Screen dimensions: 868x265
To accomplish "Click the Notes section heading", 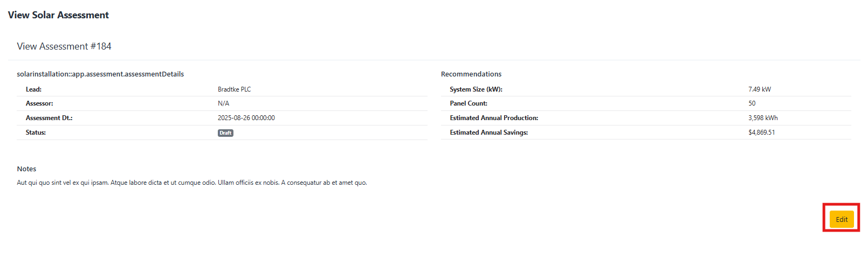I will (x=26, y=169).
